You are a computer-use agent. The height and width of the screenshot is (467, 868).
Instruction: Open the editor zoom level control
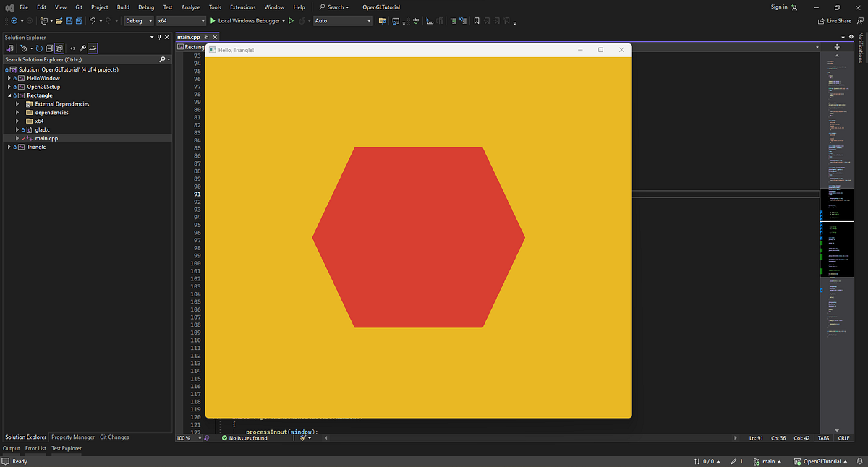point(189,437)
